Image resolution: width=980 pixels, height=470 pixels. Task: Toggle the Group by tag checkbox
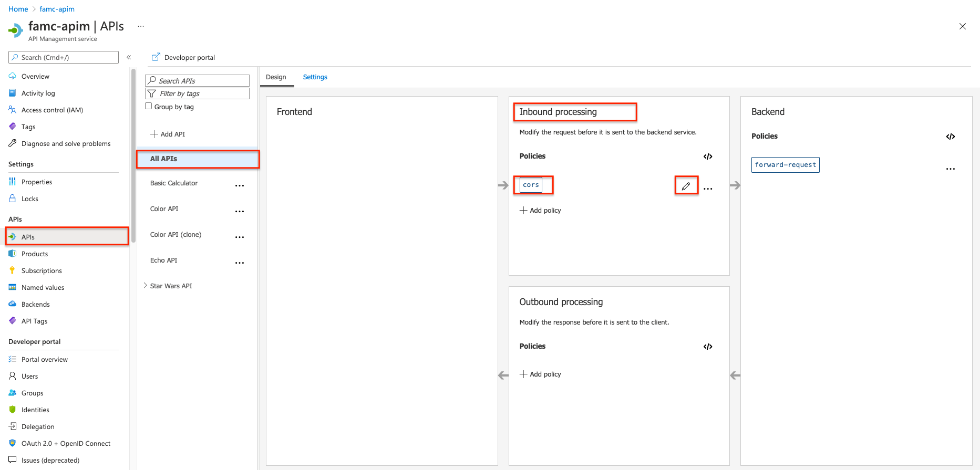[149, 106]
